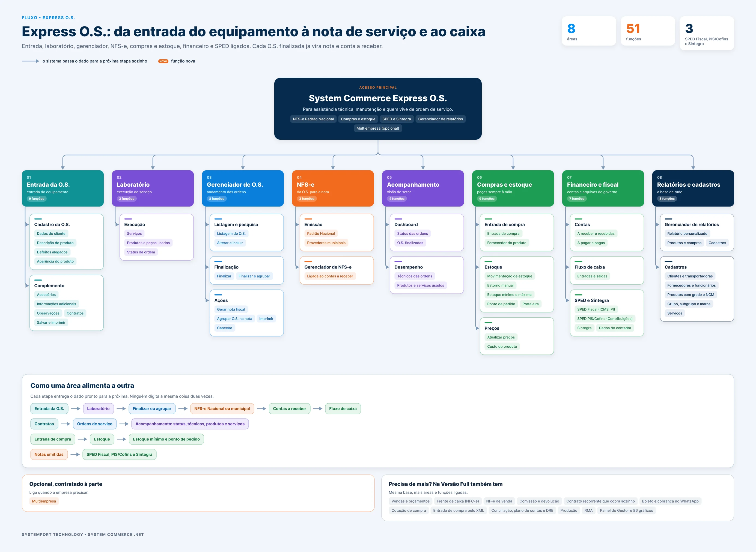Select the 'Relatório personalizado' chip
This screenshot has height=552, width=756.
pos(687,234)
